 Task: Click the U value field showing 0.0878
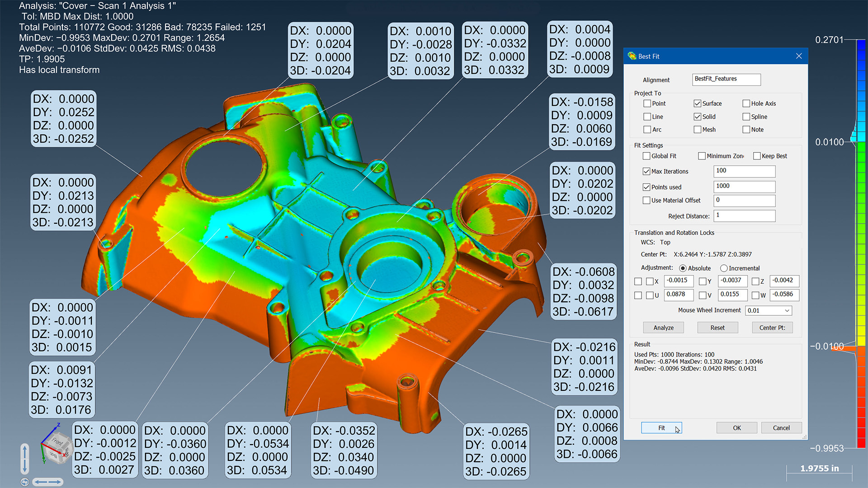click(x=679, y=295)
